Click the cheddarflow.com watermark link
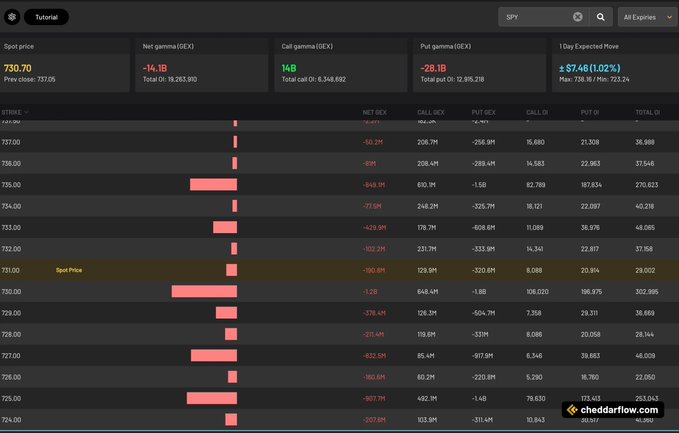Screen dimensions: 679x433 pos(613,410)
